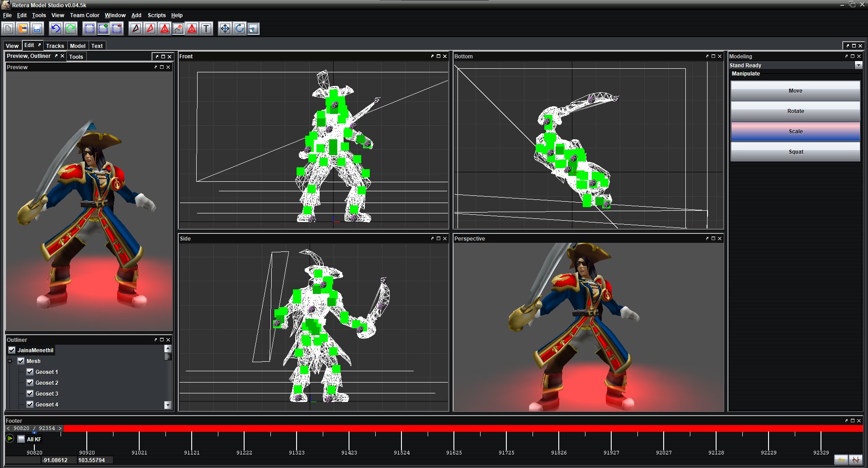Switch to the Text tab
Viewport: 868px width, 468px height.
pos(97,46)
